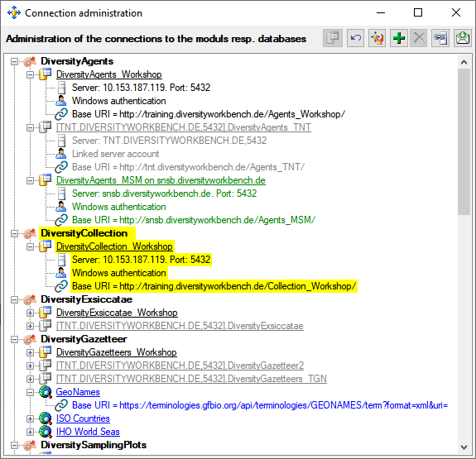This screenshot has width=476, height=459.
Task: Click the chain link document toolbar icon
Action: pyautogui.click(x=440, y=38)
